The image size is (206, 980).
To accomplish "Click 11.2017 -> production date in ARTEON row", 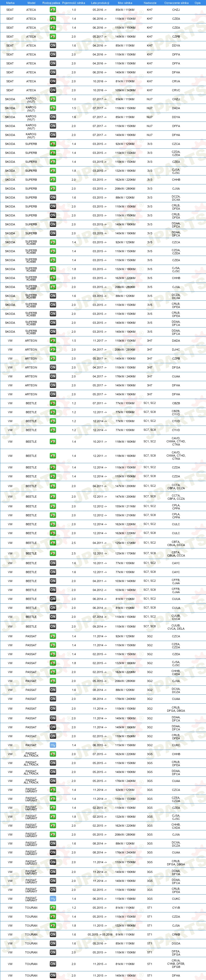I will click(100, 341).
